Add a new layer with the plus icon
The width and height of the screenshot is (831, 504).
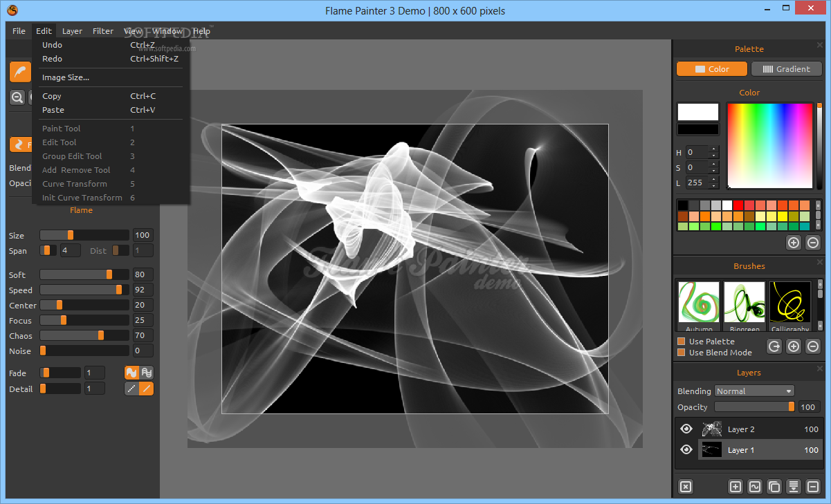coord(736,487)
